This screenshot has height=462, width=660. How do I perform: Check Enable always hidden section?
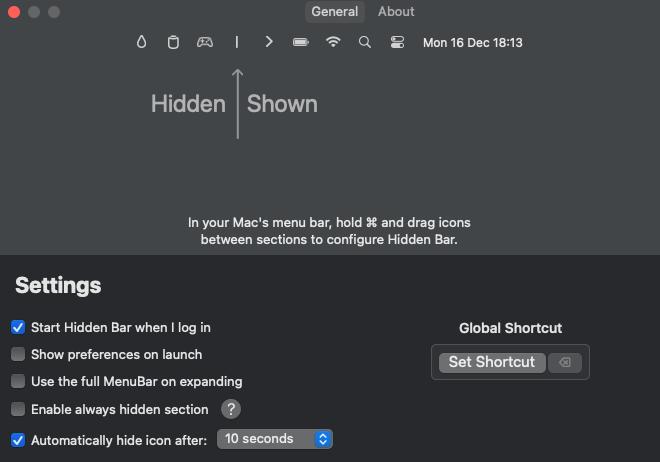coord(18,409)
